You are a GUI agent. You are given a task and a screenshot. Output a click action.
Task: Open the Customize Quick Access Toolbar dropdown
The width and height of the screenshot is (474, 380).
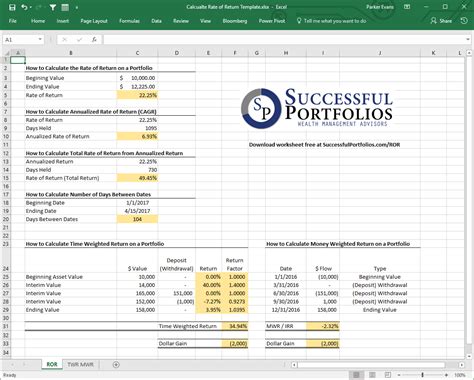tap(77, 7)
